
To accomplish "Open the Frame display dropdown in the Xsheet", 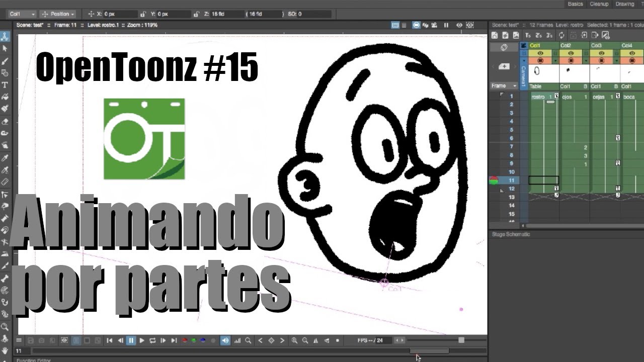I will (504, 85).
